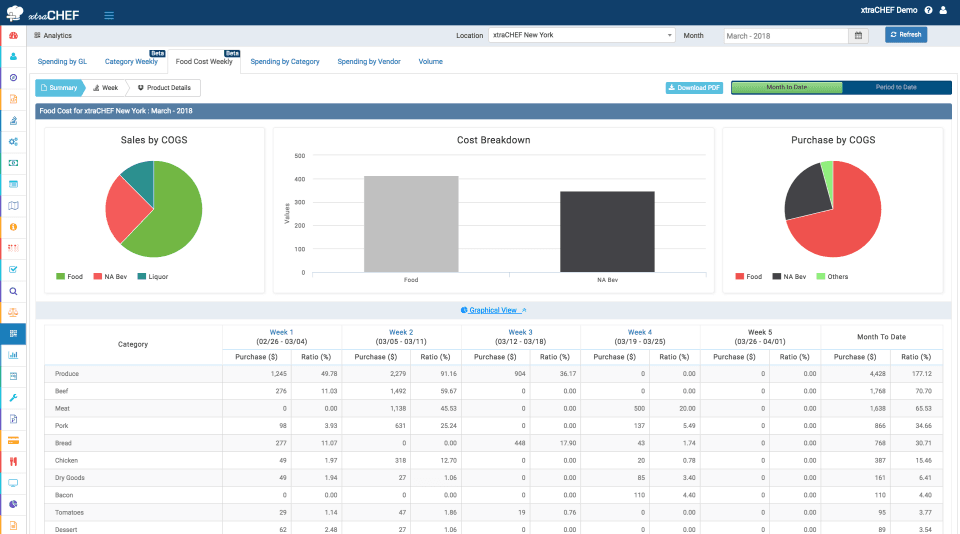The height and width of the screenshot is (534, 960).
Task: Open the purple compass sidebar icon
Action: coord(13,78)
